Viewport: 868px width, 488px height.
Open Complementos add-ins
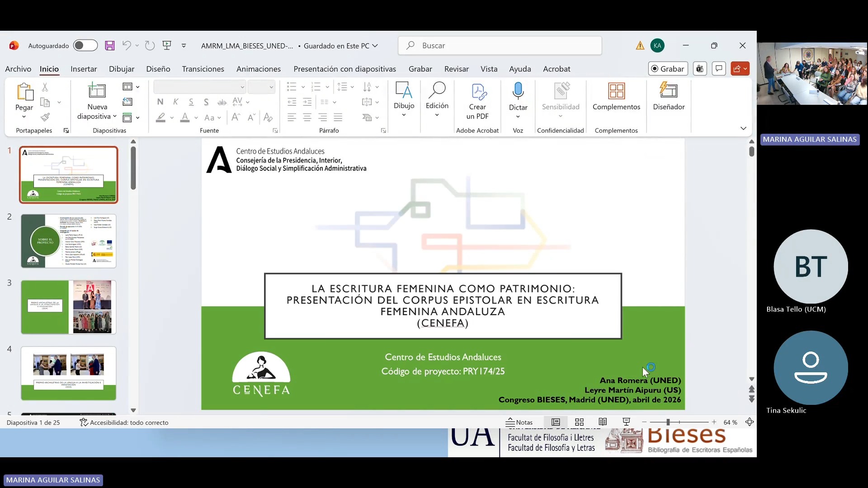[616, 97]
